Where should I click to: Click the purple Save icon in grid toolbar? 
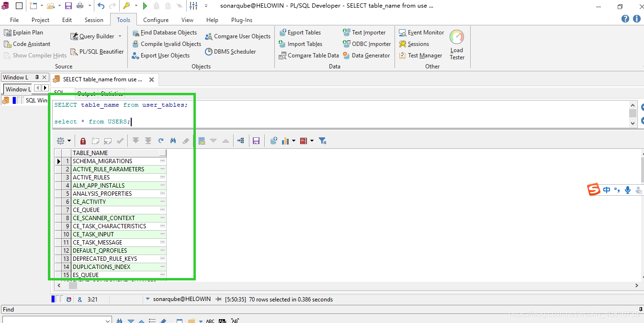256,141
